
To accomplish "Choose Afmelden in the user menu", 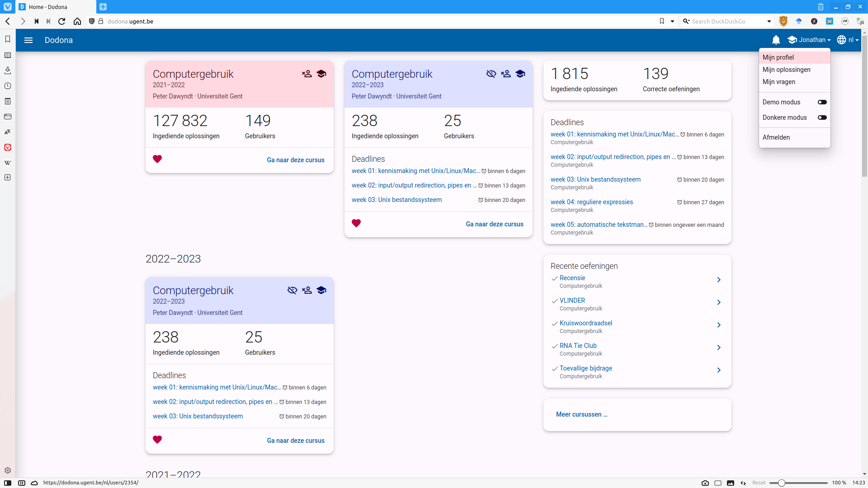I will [x=776, y=137].
